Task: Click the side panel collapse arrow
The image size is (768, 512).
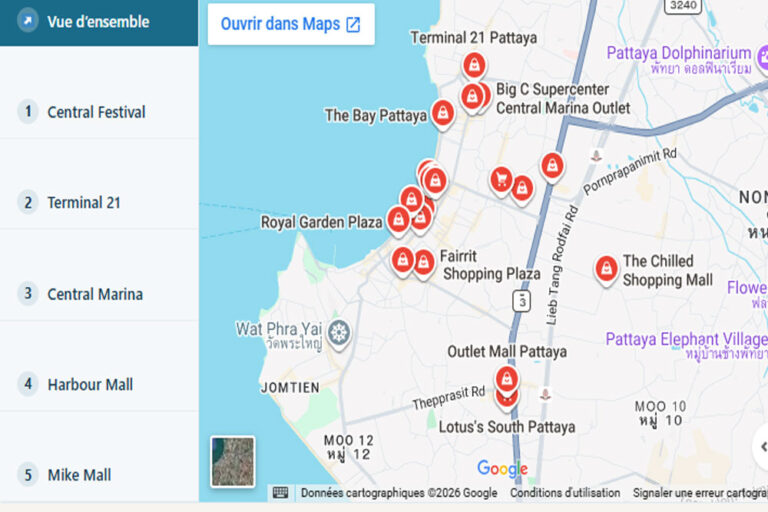Action: (x=762, y=447)
